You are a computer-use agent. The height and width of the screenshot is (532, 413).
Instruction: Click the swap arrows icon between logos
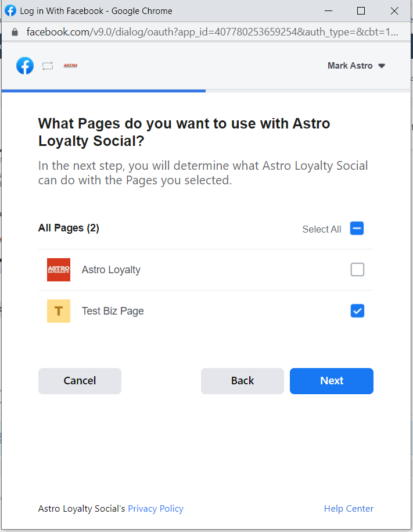click(x=48, y=66)
